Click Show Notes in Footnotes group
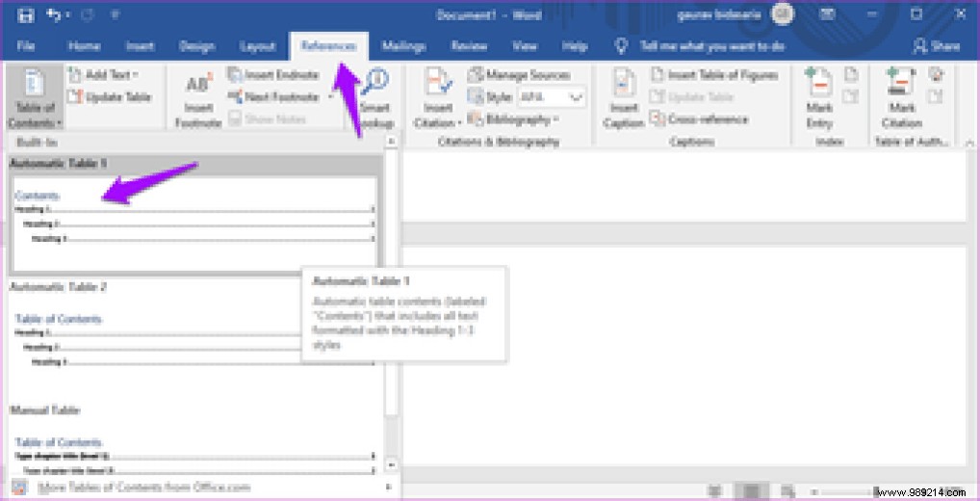Screen dimensions: 980x501 pyautogui.click(x=267, y=119)
